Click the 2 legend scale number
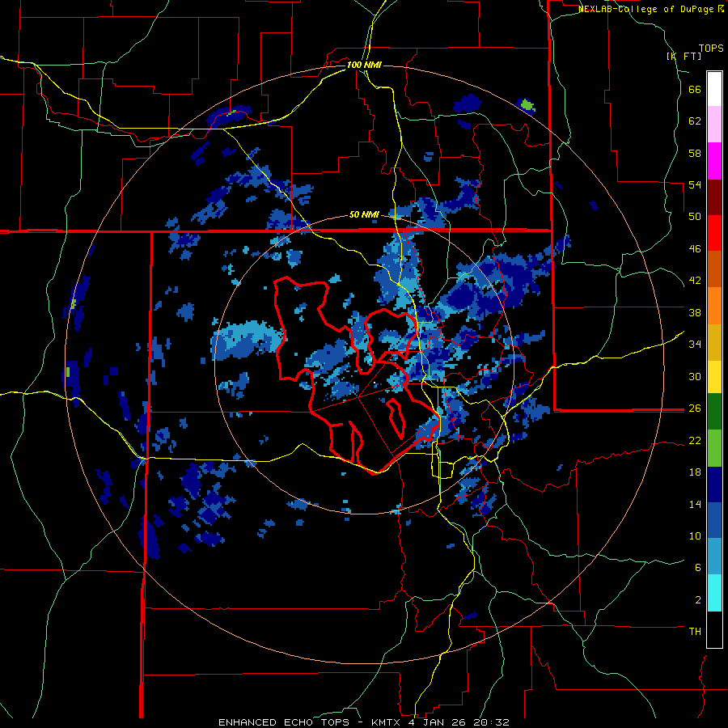This screenshot has height=728, width=728. 697,600
